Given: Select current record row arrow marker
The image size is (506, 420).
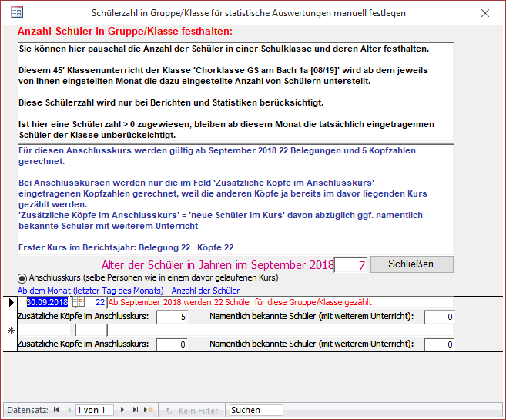Looking at the screenshot, I should pos(11,303).
